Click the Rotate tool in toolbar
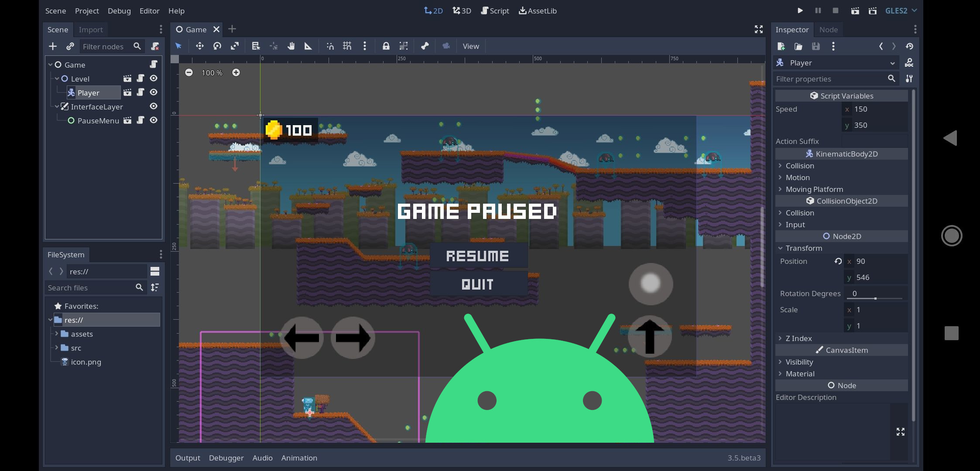Viewport: 980px width, 471px height. [217, 46]
